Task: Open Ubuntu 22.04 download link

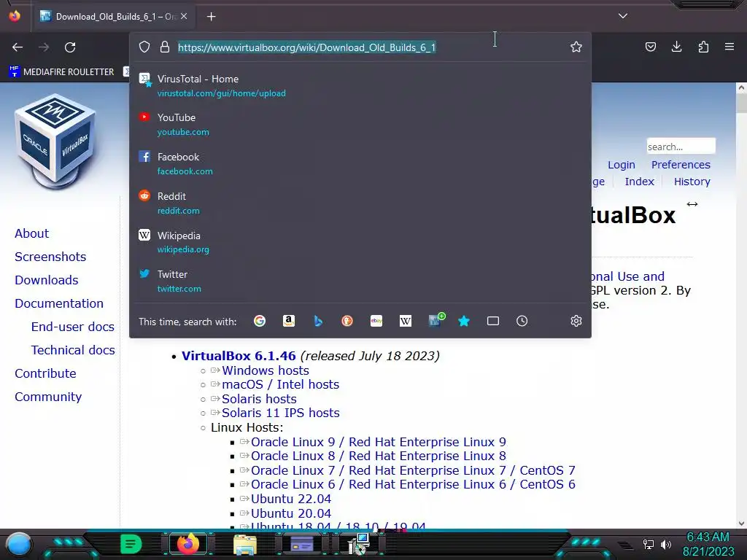Action: pyautogui.click(x=291, y=499)
